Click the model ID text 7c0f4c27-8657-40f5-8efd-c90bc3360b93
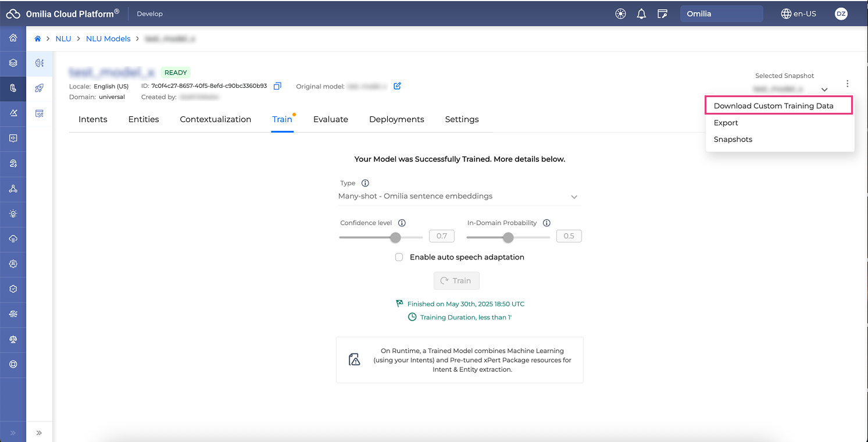The width and height of the screenshot is (868, 442). (x=209, y=86)
